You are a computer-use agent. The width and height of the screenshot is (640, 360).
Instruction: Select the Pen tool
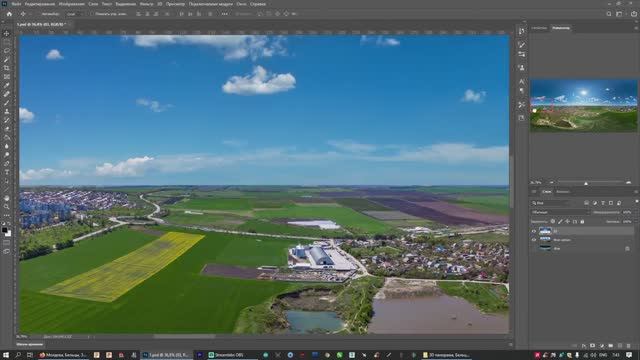coord(6,163)
